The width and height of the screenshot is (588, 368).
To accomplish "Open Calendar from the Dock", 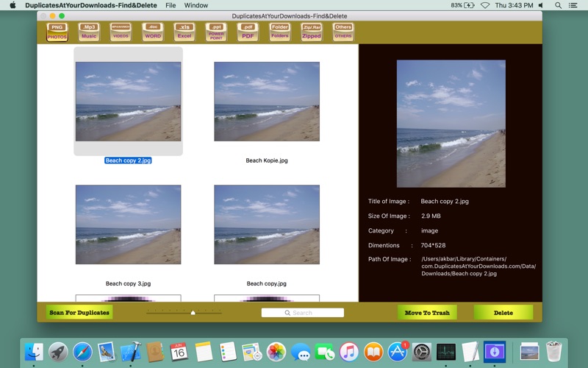I will (179, 353).
